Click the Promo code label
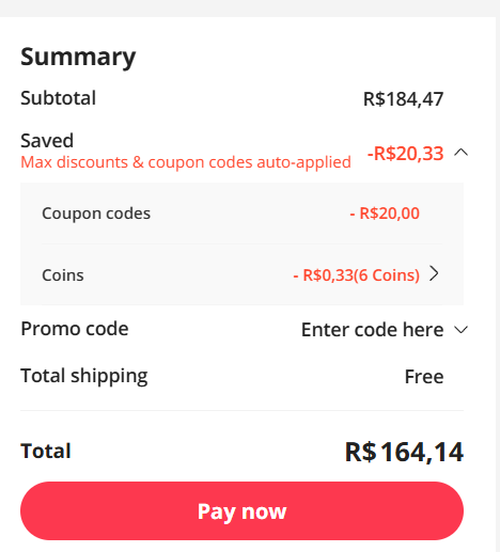The image size is (500, 552). pos(75,329)
